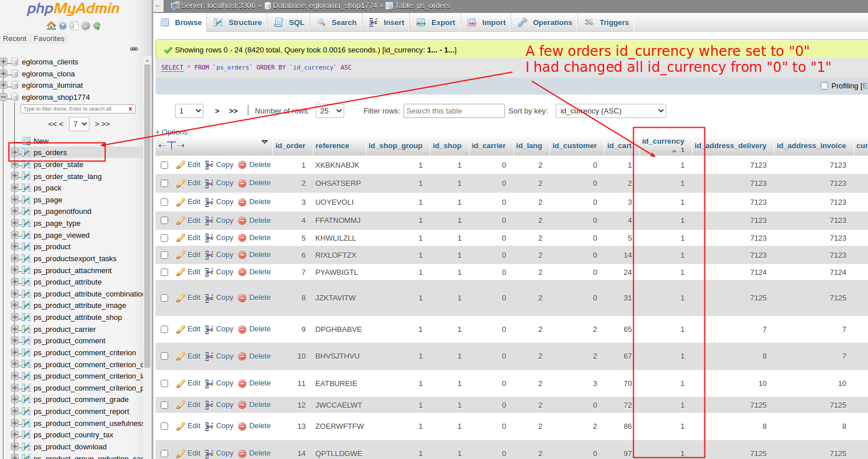Open the Number of rows dropdown
Image resolution: width=868 pixels, height=459 pixels.
pos(330,111)
